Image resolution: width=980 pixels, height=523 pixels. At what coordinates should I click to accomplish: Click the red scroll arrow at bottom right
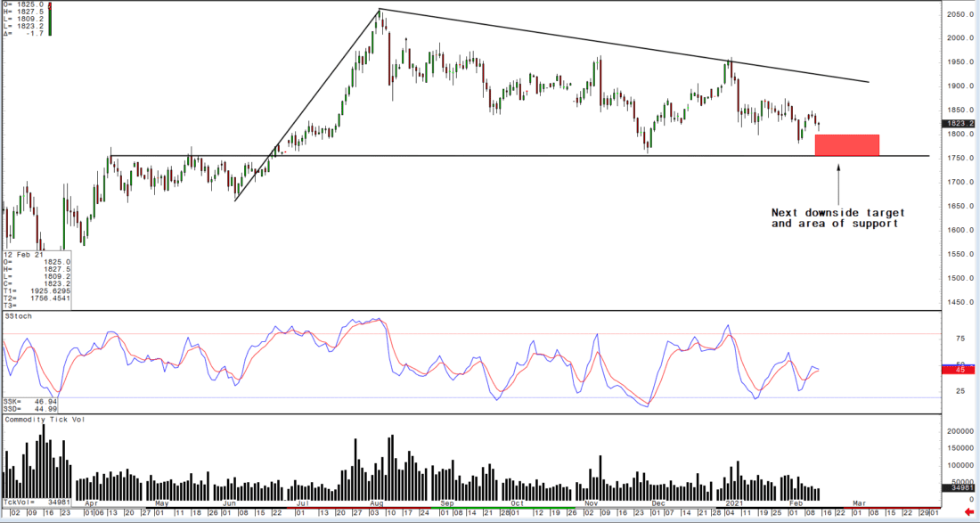(x=969, y=511)
